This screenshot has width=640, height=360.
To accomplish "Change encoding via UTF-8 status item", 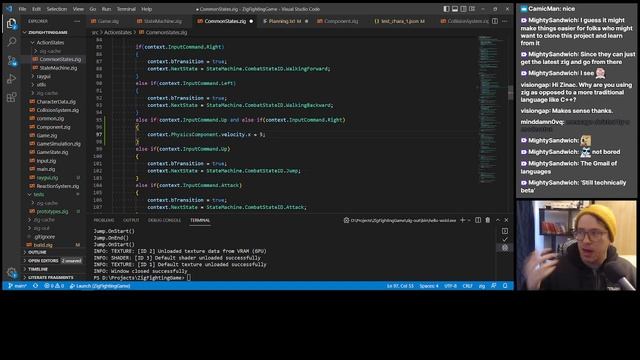I will 450,286.
